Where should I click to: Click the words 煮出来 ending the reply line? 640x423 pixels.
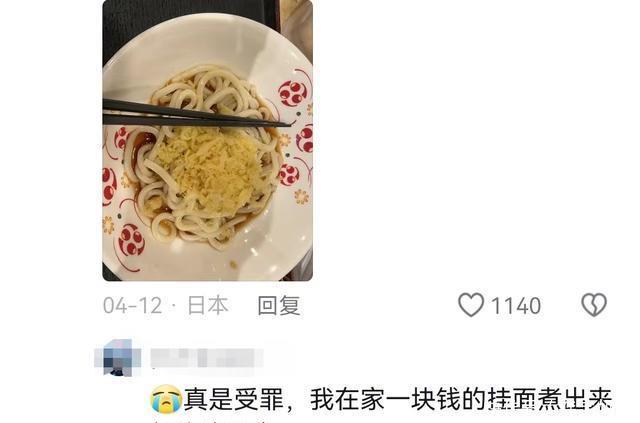pyautogui.click(x=575, y=399)
